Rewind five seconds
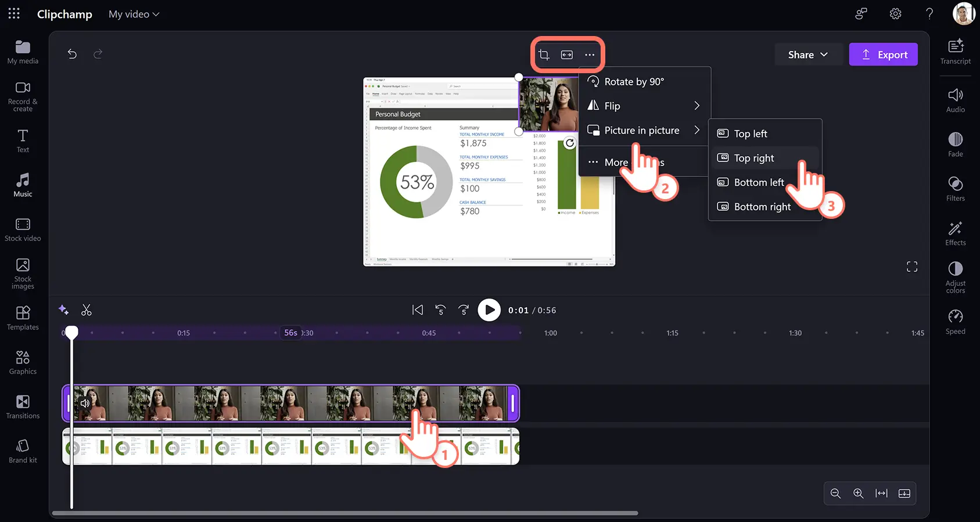Viewport: 980px width, 522px height. click(x=440, y=310)
